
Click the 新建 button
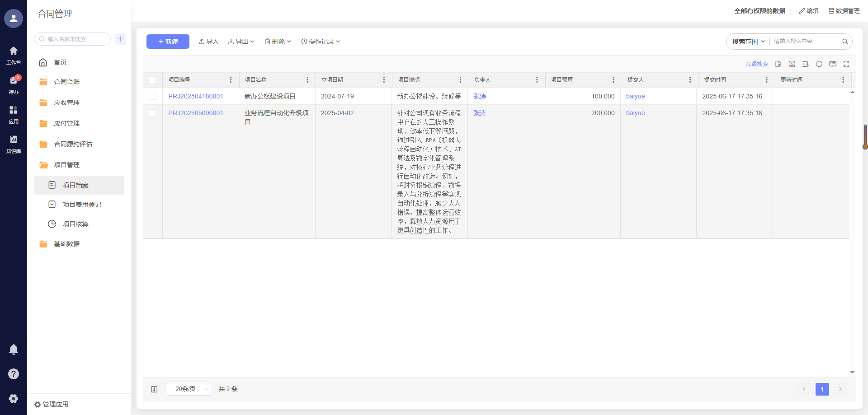coord(168,42)
